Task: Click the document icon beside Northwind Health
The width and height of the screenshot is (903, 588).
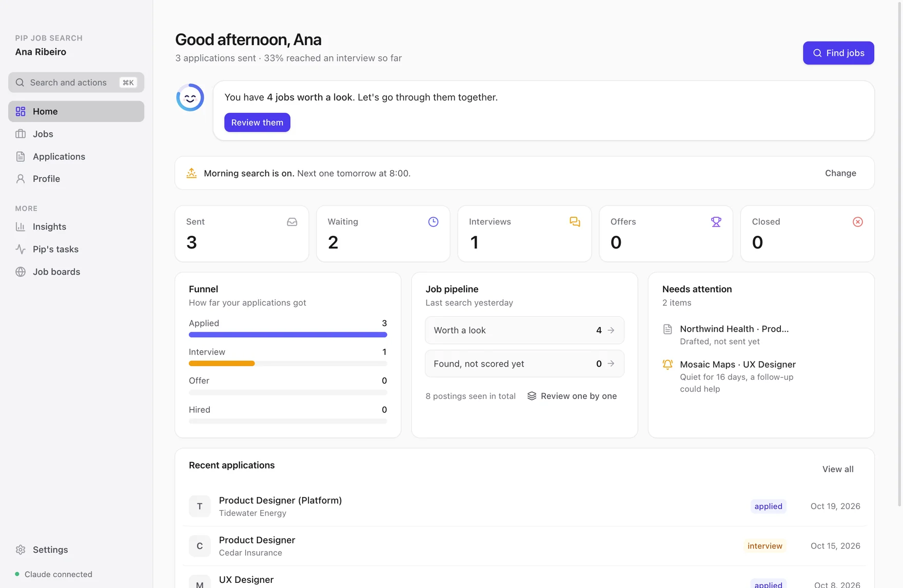Action: click(x=668, y=329)
